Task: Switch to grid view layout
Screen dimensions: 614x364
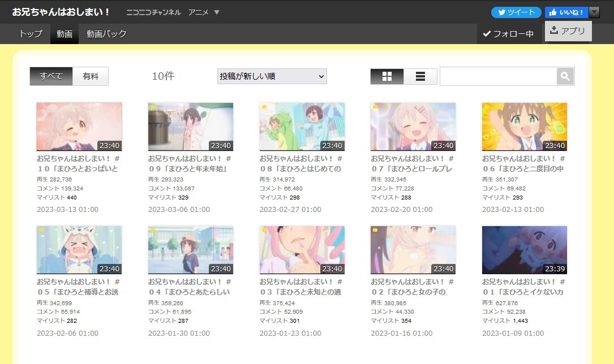Action: coord(387,76)
